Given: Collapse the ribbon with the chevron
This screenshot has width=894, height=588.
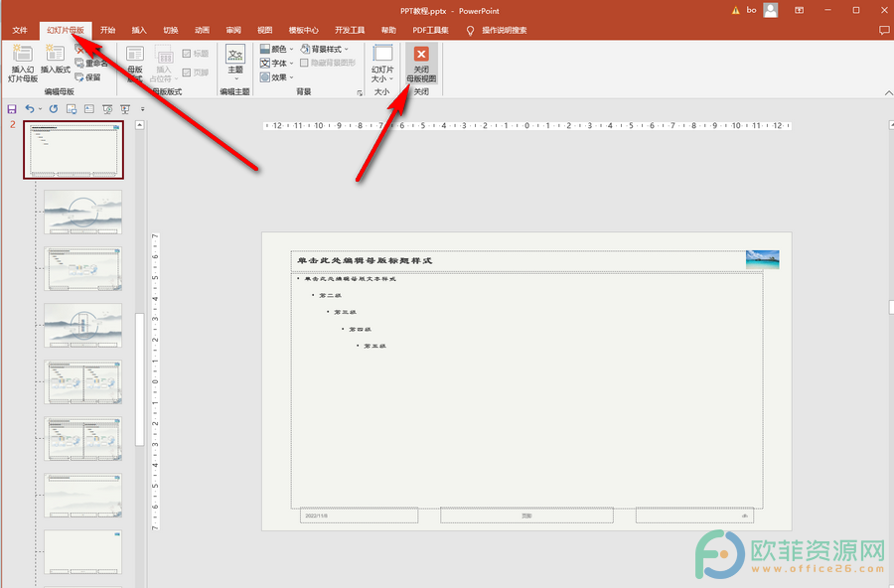Looking at the screenshot, I should pos(888,92).
